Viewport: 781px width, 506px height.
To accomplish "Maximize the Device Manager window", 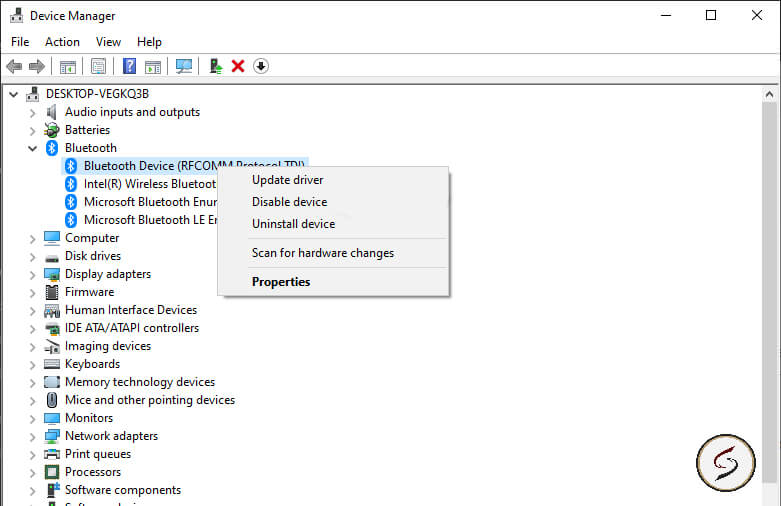I will pos(711,15).
